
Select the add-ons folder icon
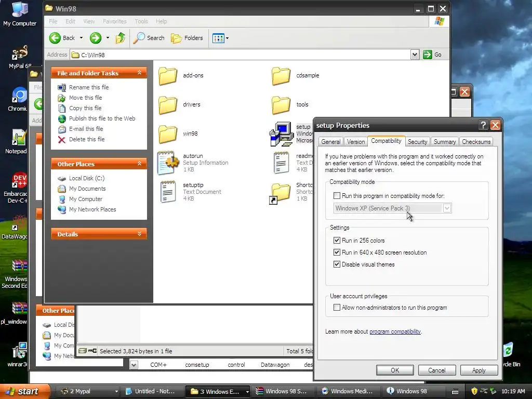coord(168,76)
